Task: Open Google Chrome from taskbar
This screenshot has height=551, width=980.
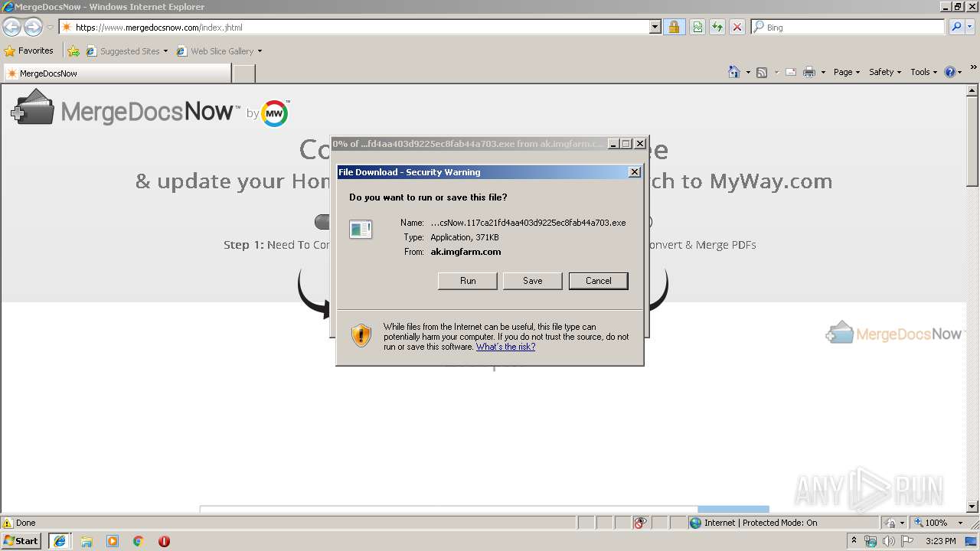Action: tap(139, 541)
